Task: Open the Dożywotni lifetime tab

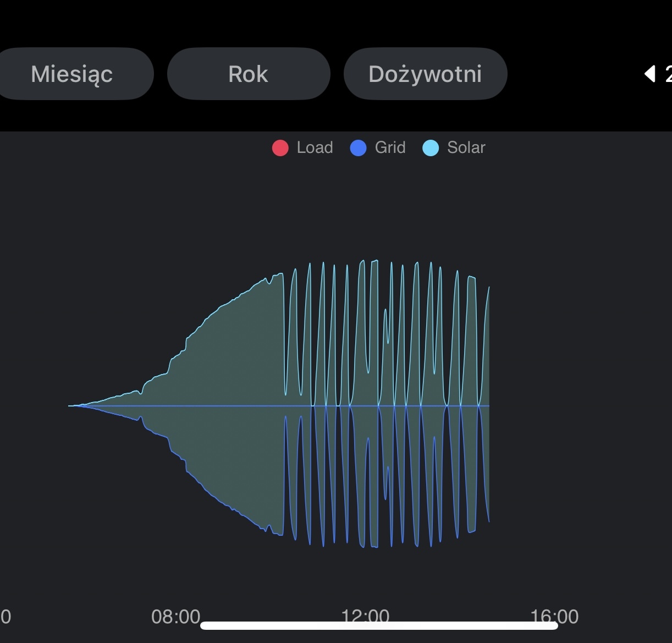Action: pos(425,74)
